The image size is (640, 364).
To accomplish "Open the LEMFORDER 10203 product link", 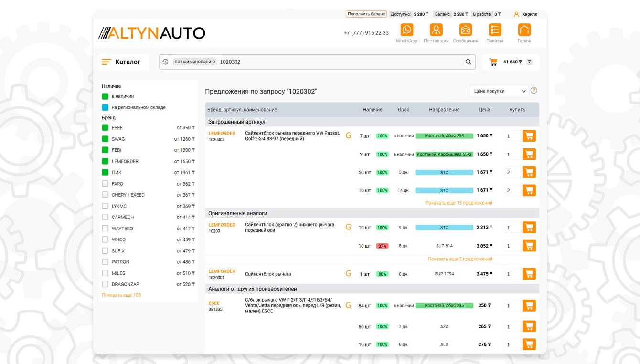I will point(222,225).
